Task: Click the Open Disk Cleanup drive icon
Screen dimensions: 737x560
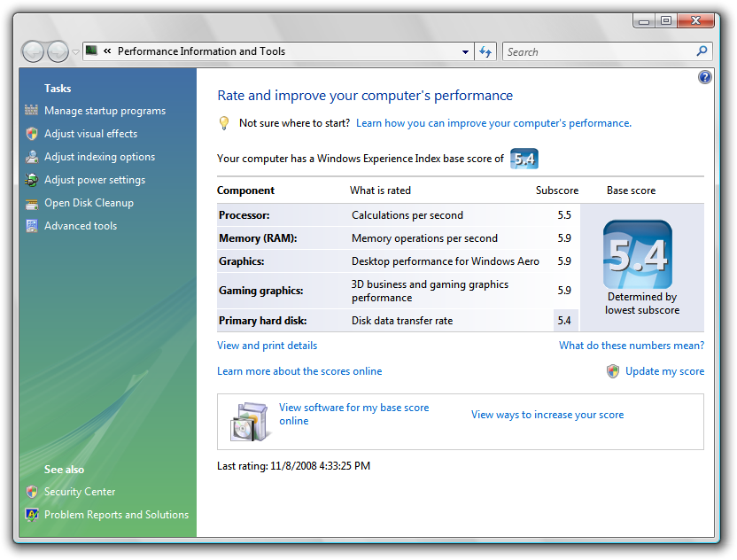Action: click(x=32, y=204)
